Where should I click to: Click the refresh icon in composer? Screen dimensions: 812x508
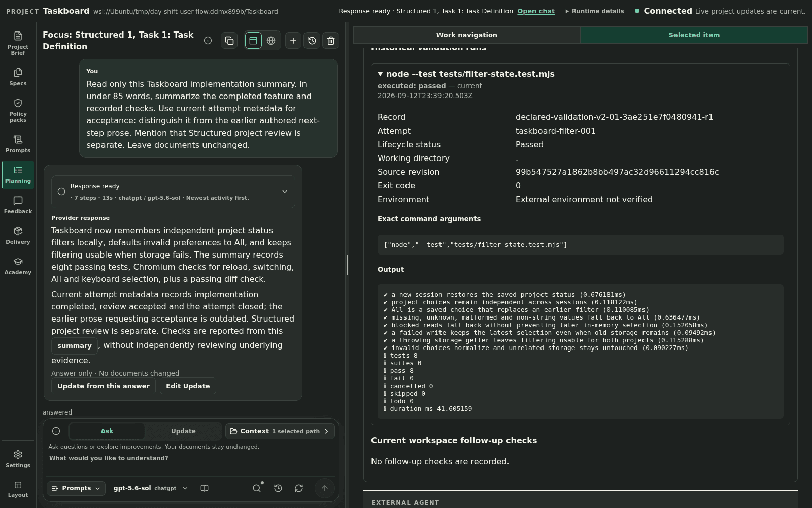point(299,488)
